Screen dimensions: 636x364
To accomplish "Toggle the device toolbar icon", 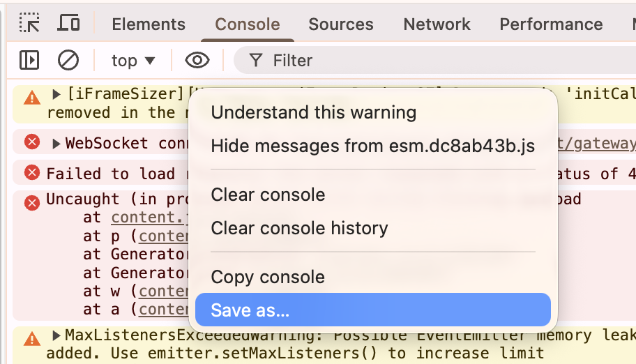I will coord(68,23).
